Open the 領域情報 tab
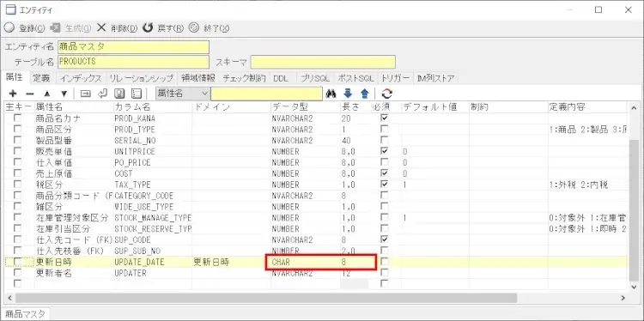Viewport: 644px width, 321px height. point(198,77)
